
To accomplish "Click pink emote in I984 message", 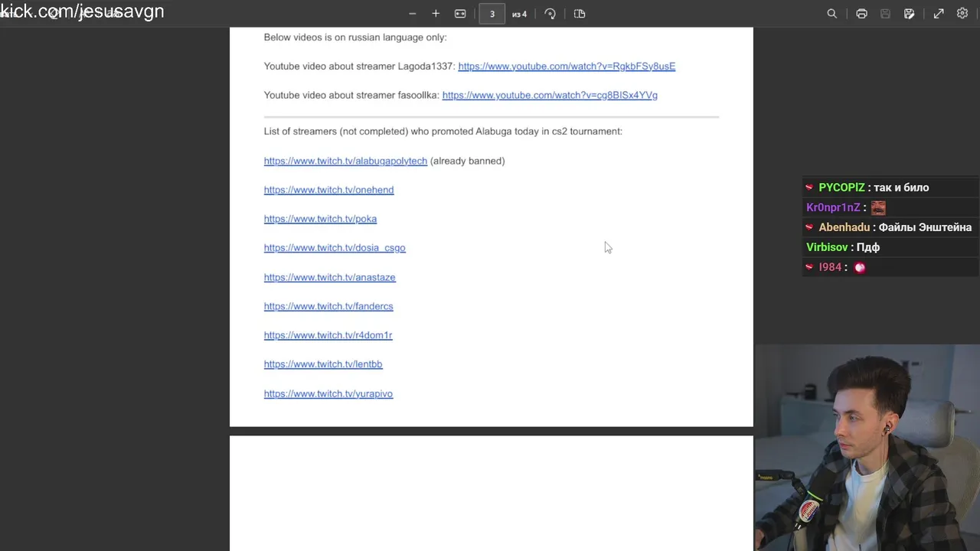I will (x=860, y=267).
